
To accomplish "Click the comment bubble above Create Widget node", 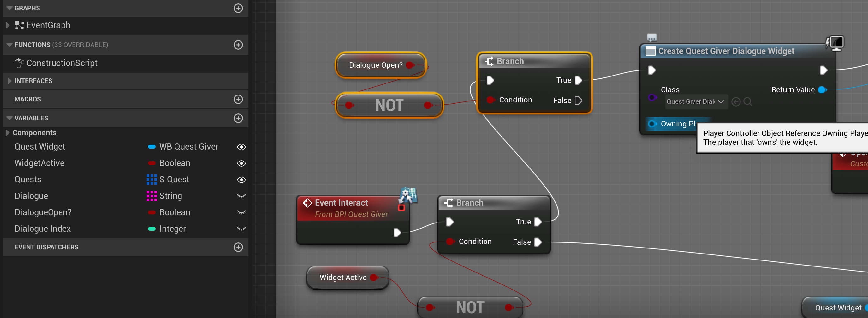I will point(652,37).
